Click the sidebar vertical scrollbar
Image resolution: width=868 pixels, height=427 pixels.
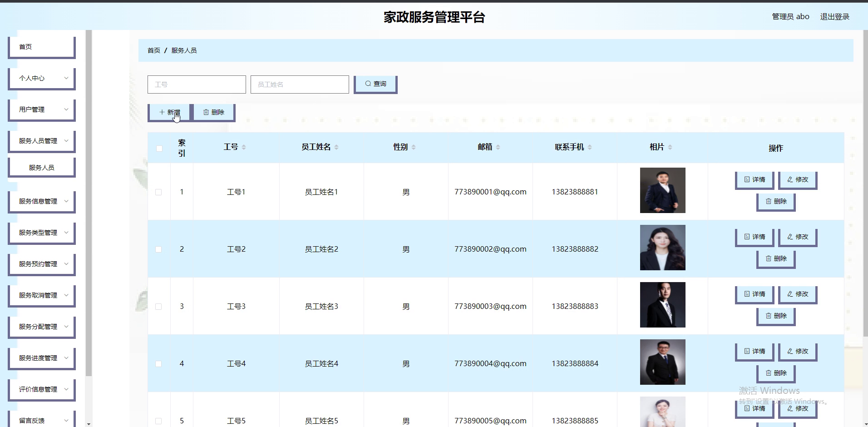tap(89, 203)
